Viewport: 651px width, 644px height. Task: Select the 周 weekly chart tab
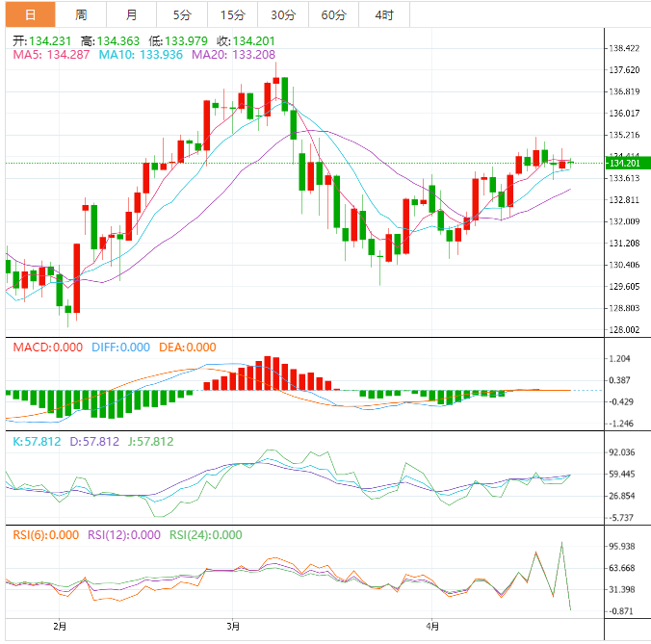click(81, 14)
